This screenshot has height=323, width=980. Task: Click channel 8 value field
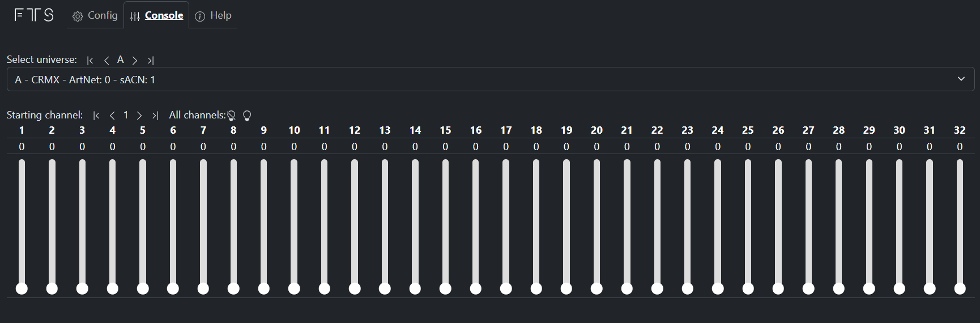pyautogui.click(x=233, y=147)
